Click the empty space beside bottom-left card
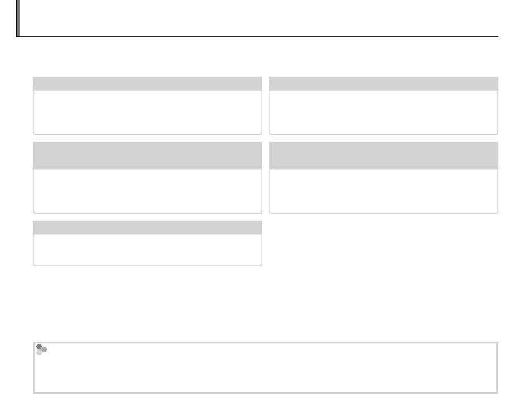This screenshot has width=531, height=420. [x=383, y=243]
